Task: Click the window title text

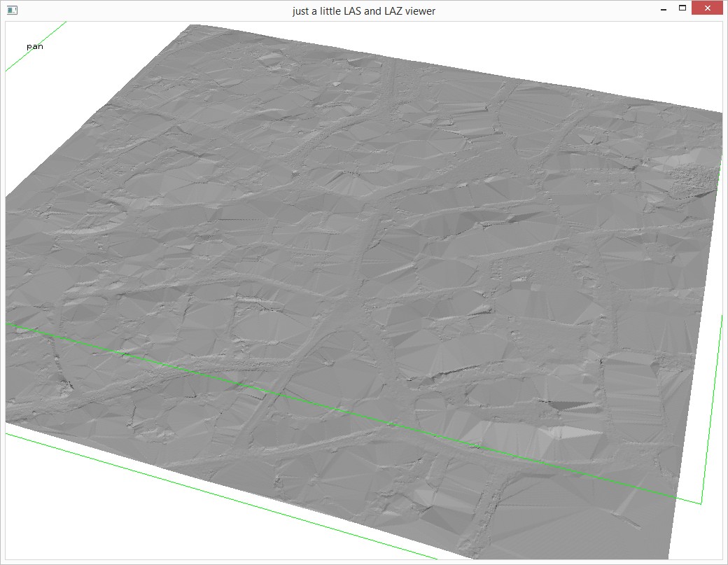Action: point(363,11)
